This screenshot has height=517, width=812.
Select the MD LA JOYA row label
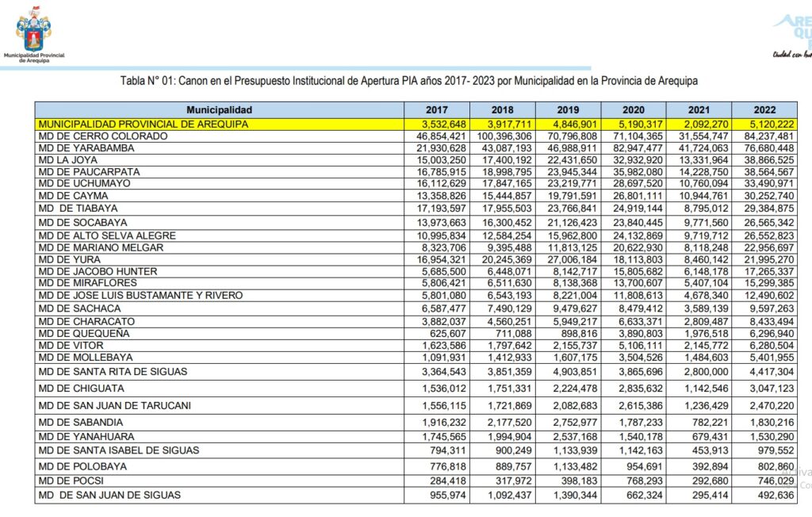pos(68,159)
